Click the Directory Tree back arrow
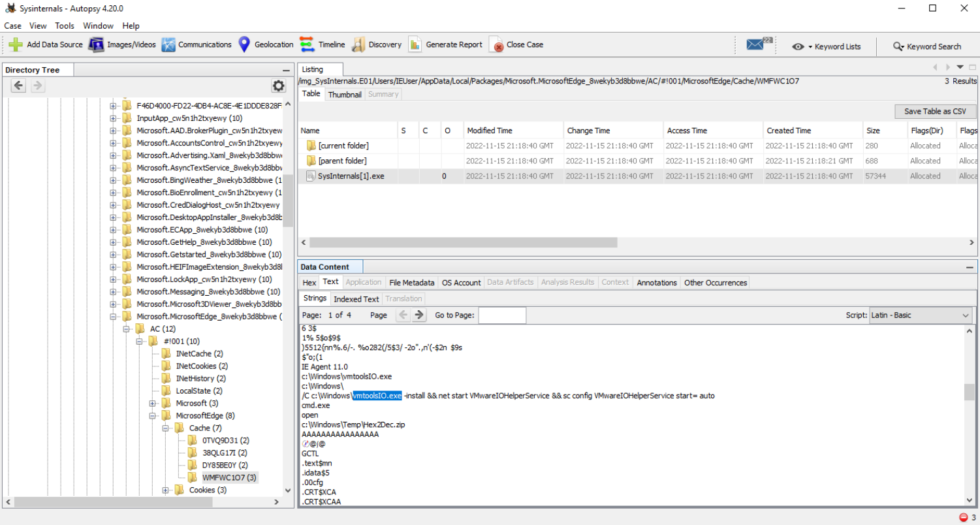 18,86
